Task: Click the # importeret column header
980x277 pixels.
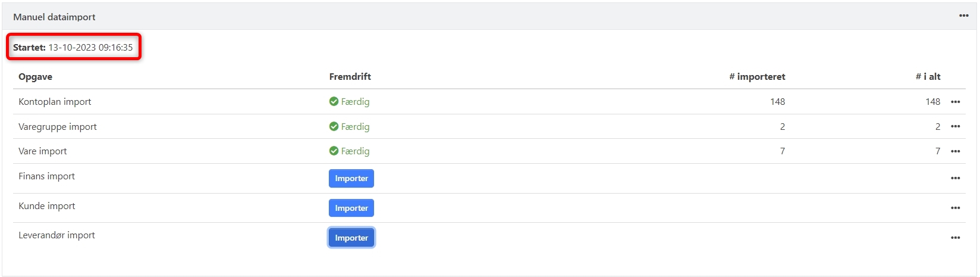Action: (x=757, y=77)
